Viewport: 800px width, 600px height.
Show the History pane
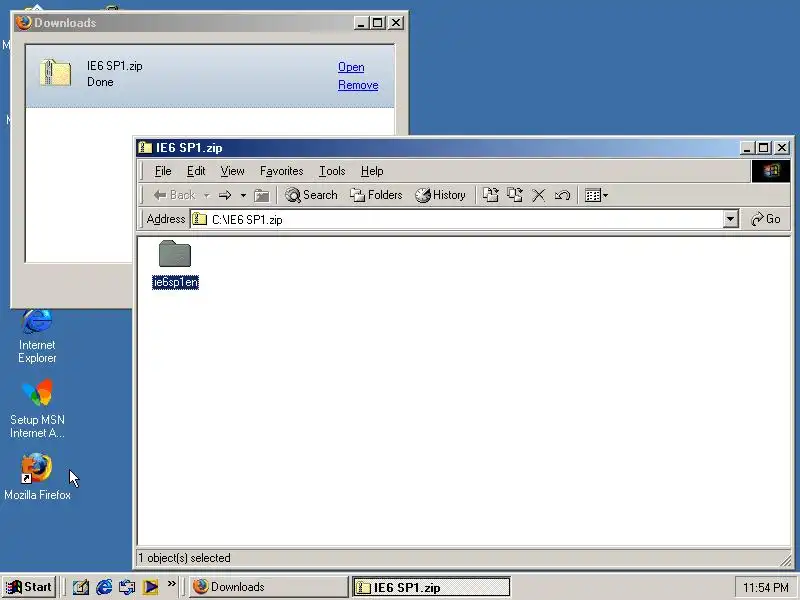(x=440, y=195)
